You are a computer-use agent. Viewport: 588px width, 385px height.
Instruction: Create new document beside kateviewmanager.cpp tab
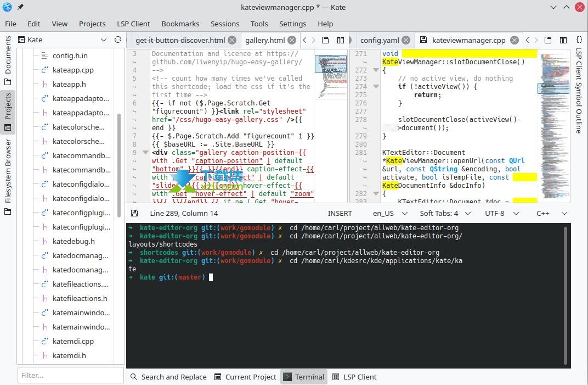coord(548,40)
